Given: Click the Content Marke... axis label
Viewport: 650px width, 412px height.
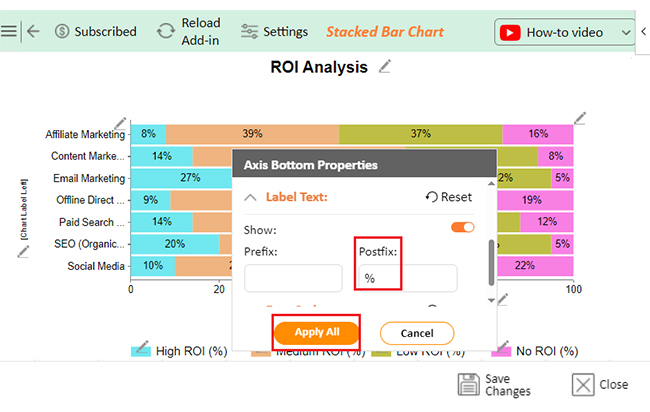Looking at the screenshot, I should (x=87, y=156).
